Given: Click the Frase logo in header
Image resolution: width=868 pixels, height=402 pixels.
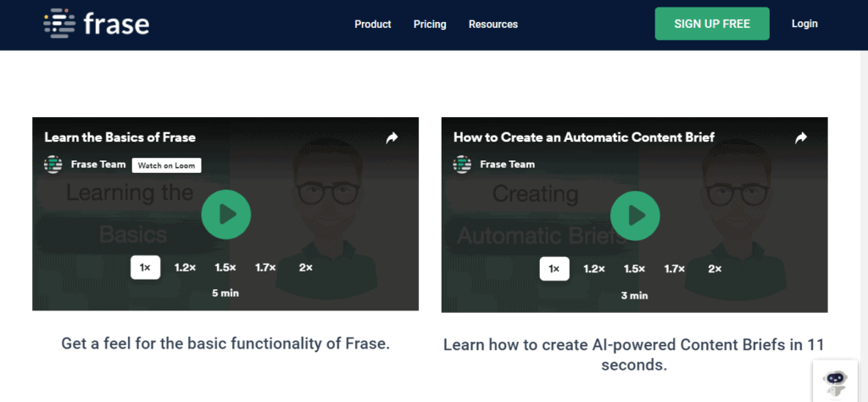Looking at the screenshot, I should [97, 24].
